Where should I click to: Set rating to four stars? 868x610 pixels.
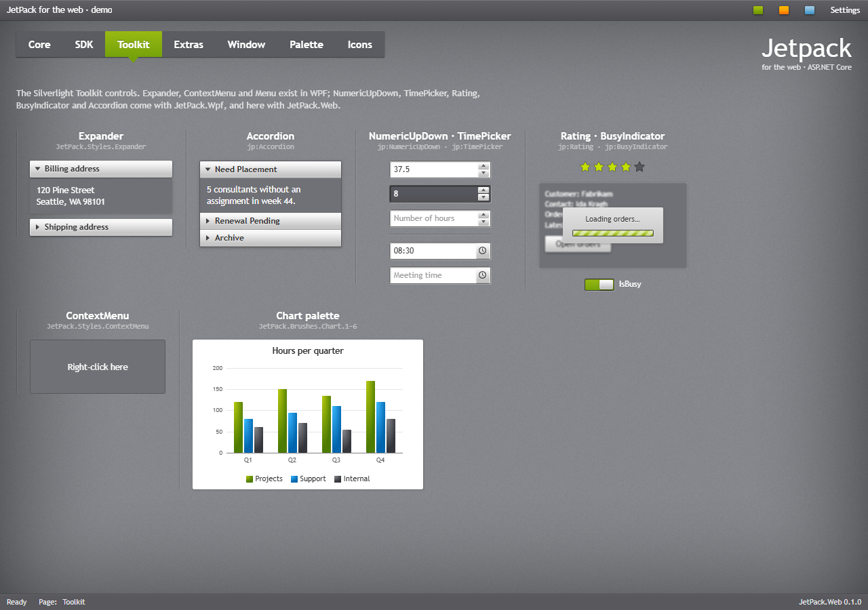coord(626,167)
